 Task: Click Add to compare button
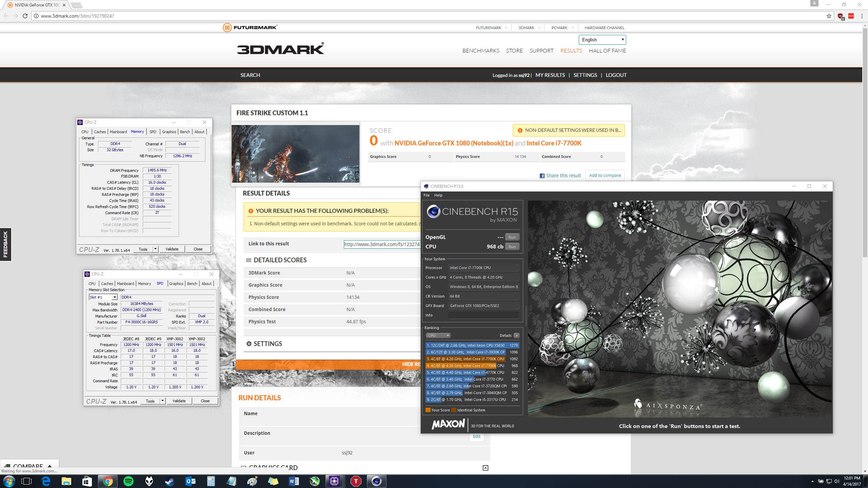pos(605,176)
